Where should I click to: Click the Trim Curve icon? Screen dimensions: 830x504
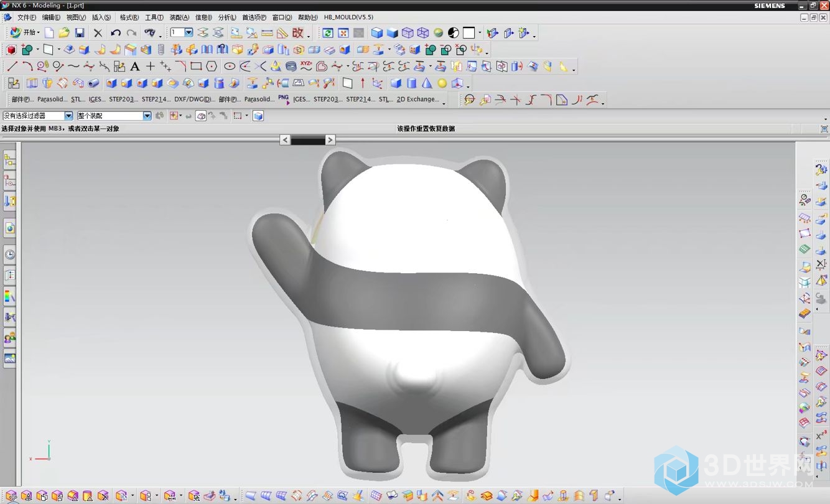pyautogui.click(x=500, y=100)
